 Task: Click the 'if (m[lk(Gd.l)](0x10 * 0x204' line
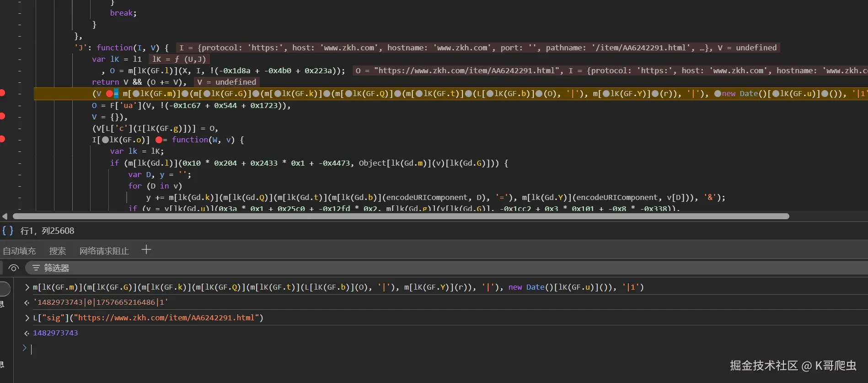coord(309,163)
